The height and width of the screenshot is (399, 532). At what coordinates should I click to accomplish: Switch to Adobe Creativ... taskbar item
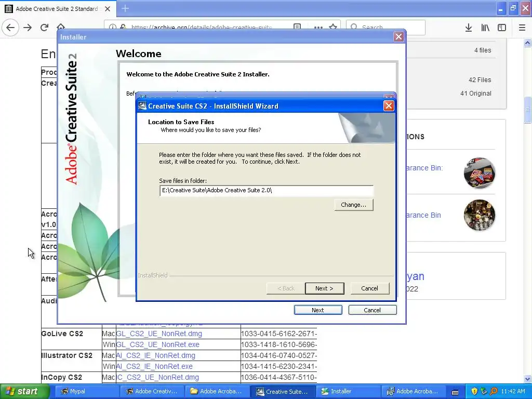pos(152,391)
